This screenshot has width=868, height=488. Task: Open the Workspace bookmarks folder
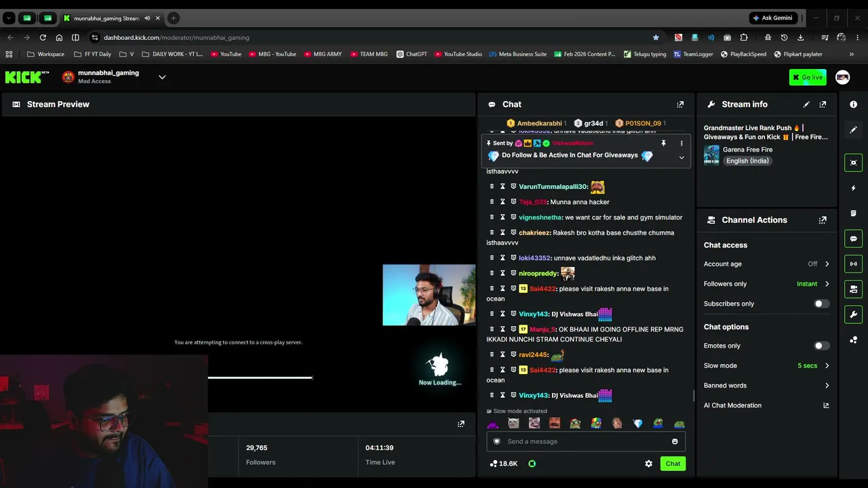coord(45,54)
